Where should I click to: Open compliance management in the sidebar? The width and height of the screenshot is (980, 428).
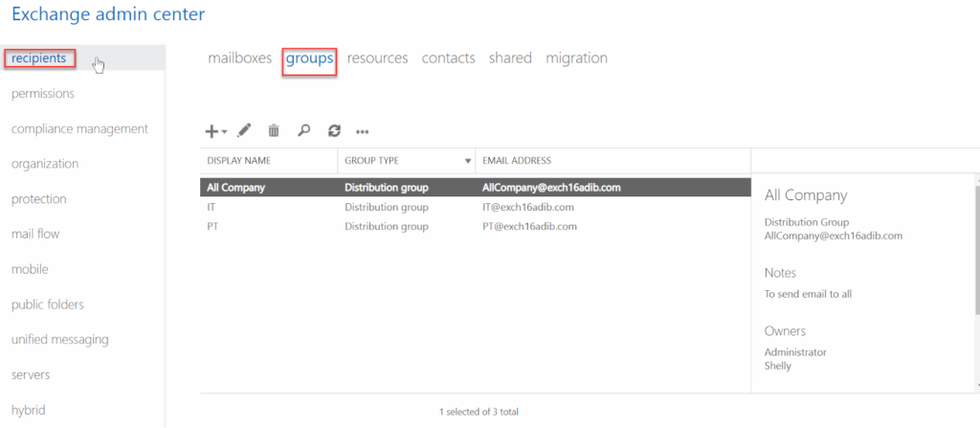pos(79,128)
